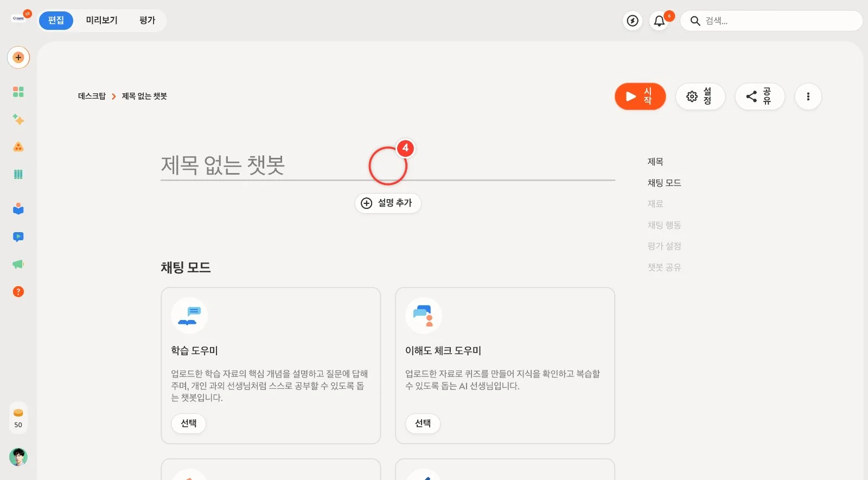Viewport: 868px width, 480px height.
Task: Click the 이해도 체크 도우미 card icon
Action: coord(424,316)
